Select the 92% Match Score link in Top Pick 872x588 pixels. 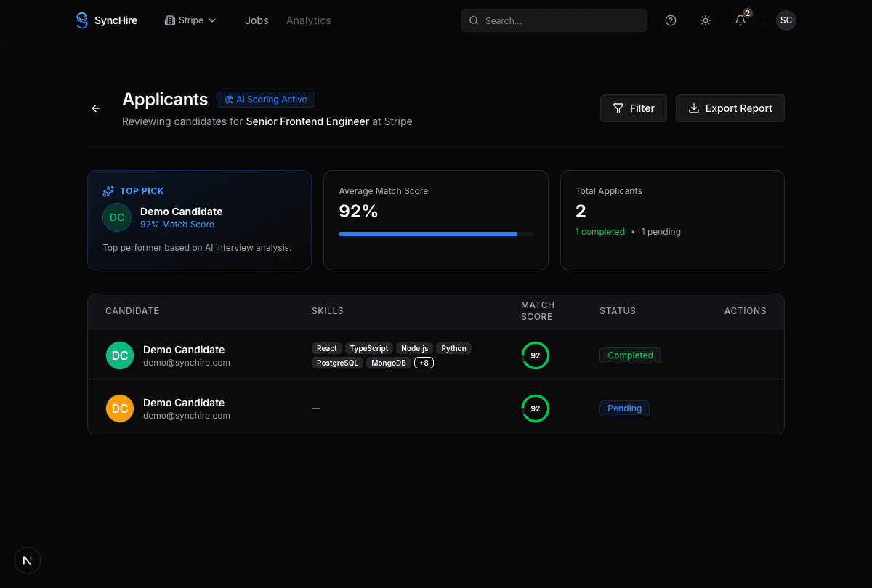tap(177, 225)
